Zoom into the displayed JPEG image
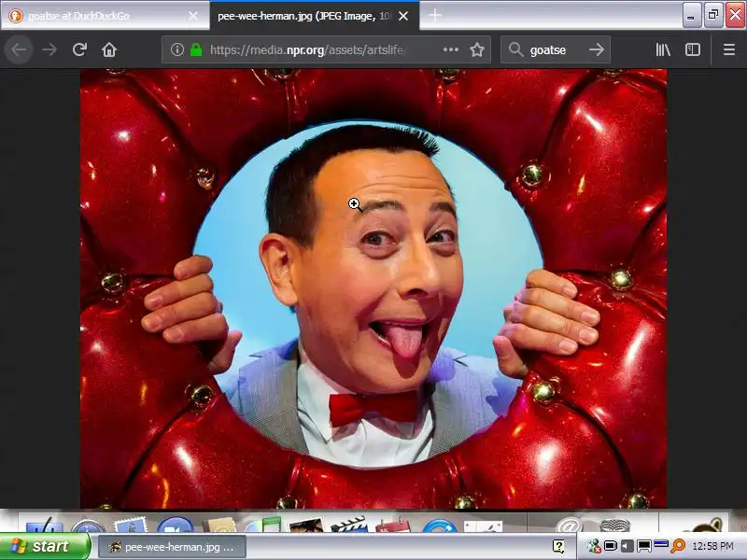Image resolution: width=747 pixels, height=560 pixels. (x=373, y=288)
